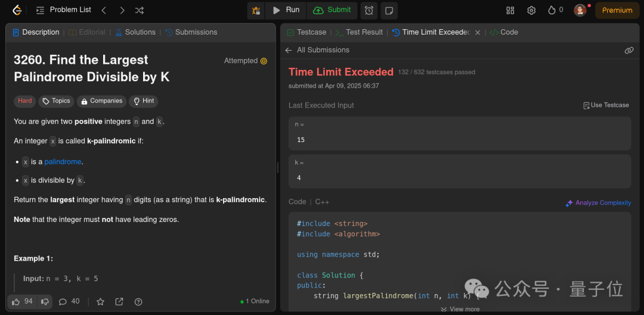Star this problem as favorite

[x=100, y=302]
